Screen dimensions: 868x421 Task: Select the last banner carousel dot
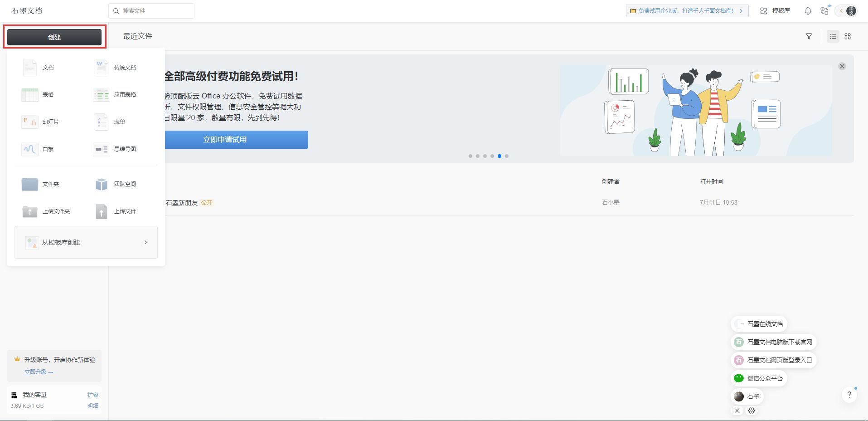(x=507, y=156)
